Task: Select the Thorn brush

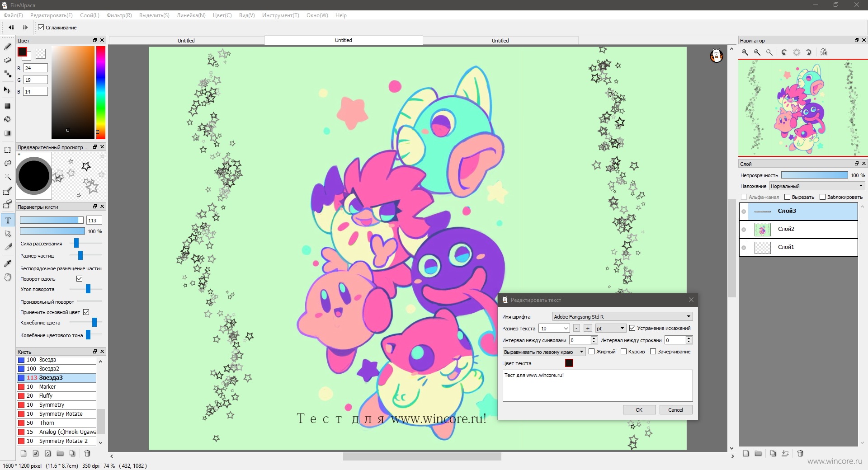Action: click(x=57, y=423)
